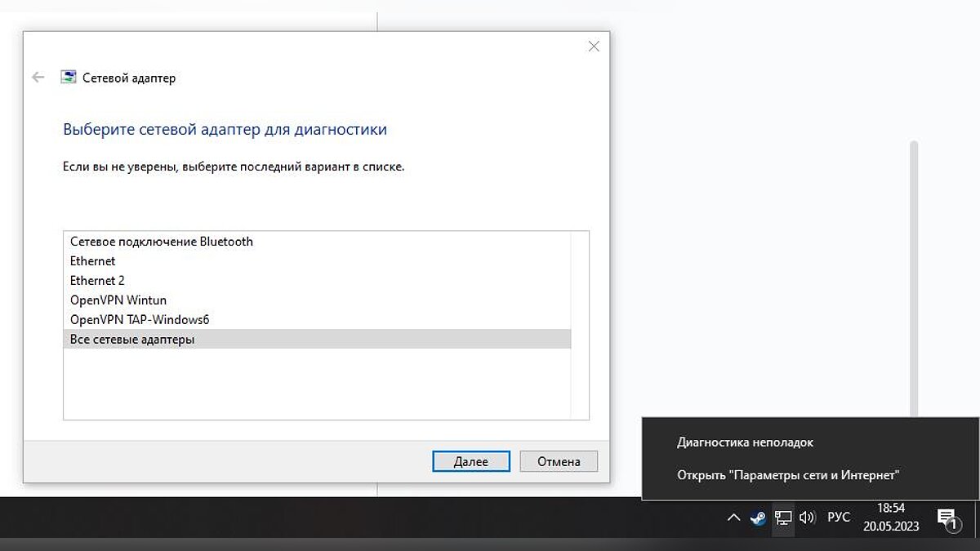Switch input language via РУС indicator
The width and height of the screenshot is (980, 551).
click(x=839, y=518)
